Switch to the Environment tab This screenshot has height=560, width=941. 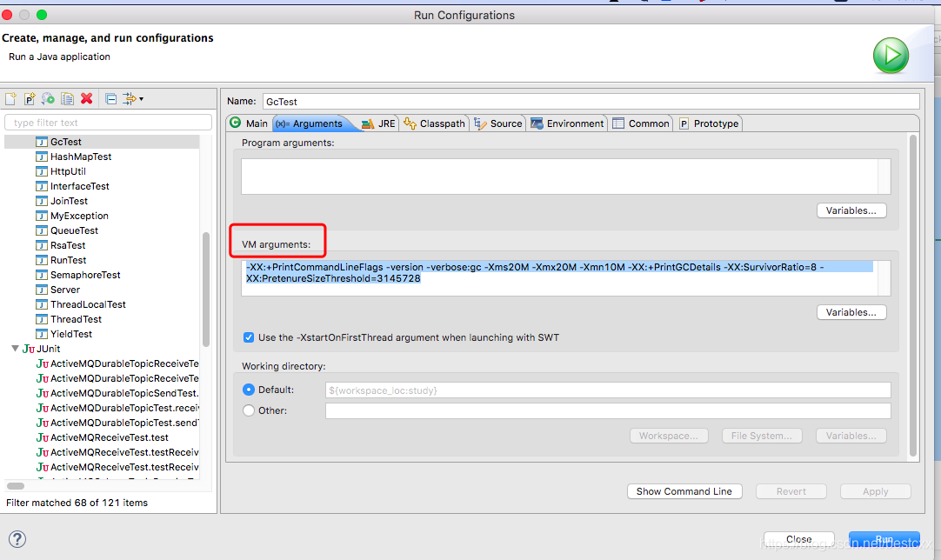(567, 123)
